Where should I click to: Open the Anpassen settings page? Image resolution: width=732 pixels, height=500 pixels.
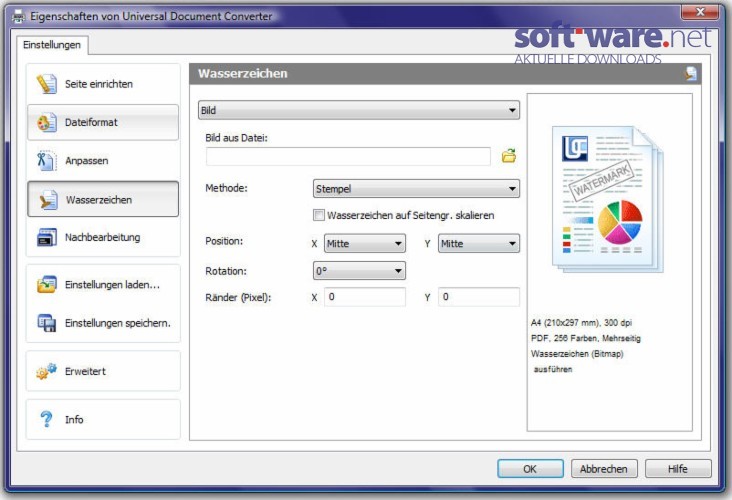coord(103,161)
